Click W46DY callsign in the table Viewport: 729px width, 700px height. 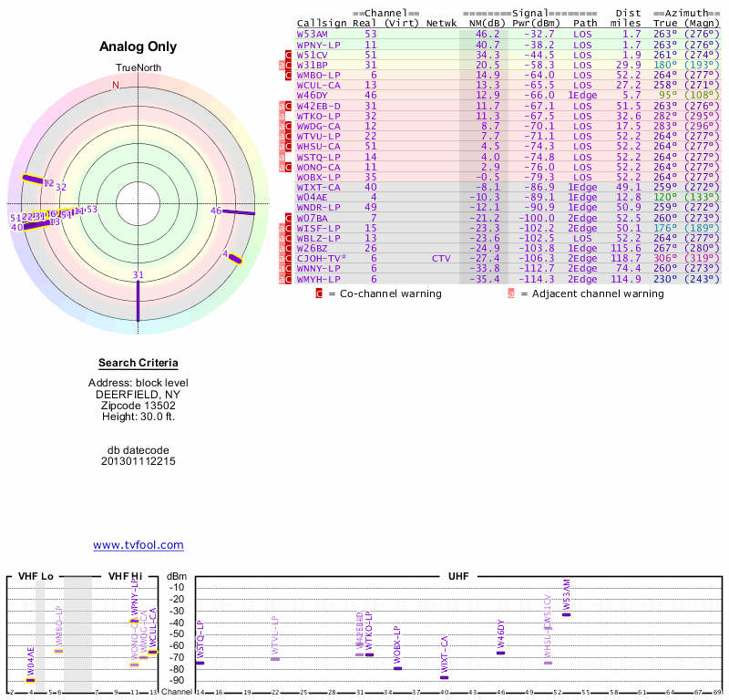point(313,96)
